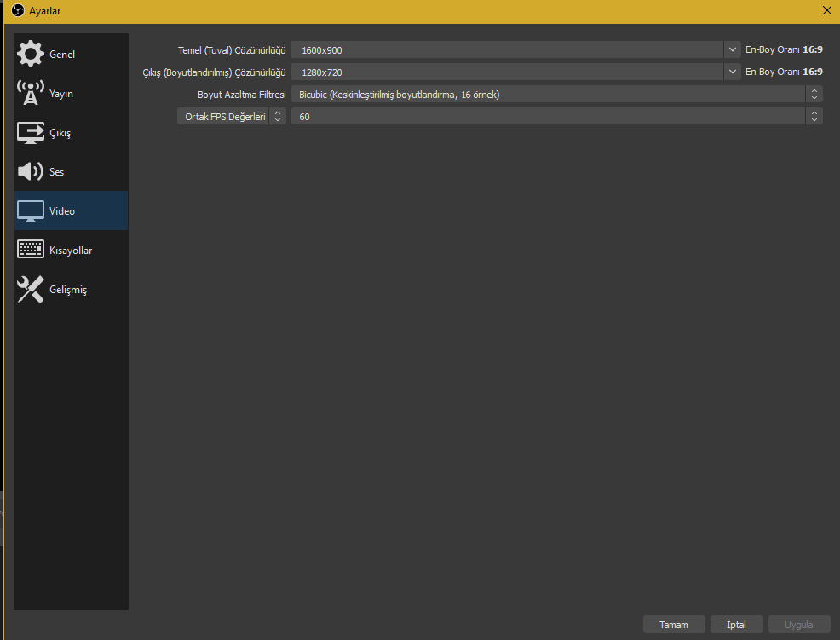Select the Kısayollar tab label

(x=71, y=251)
